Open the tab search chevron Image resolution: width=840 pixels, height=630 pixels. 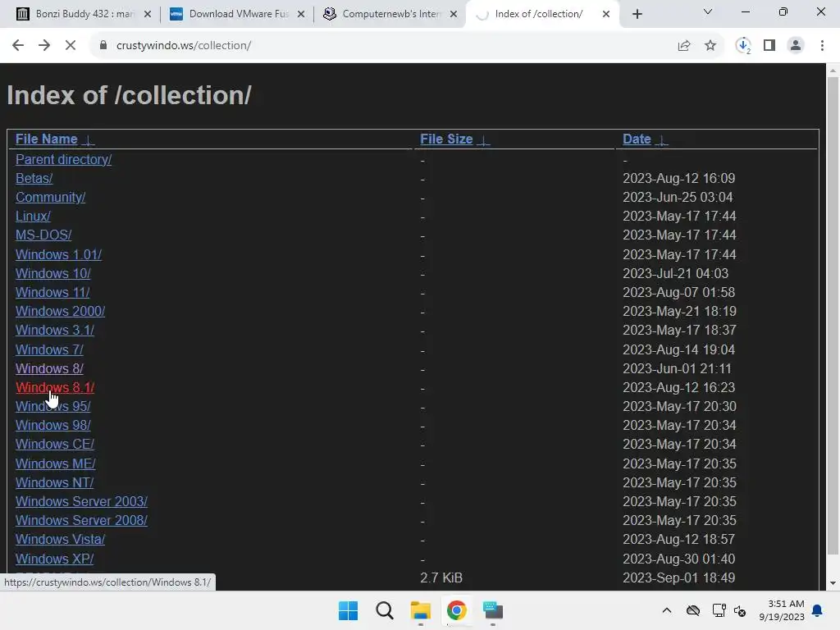tap(708, 11)
